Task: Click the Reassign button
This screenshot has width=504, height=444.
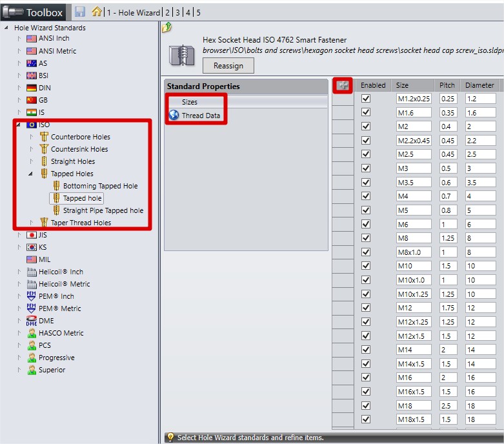Action: (x=228, y=65)
